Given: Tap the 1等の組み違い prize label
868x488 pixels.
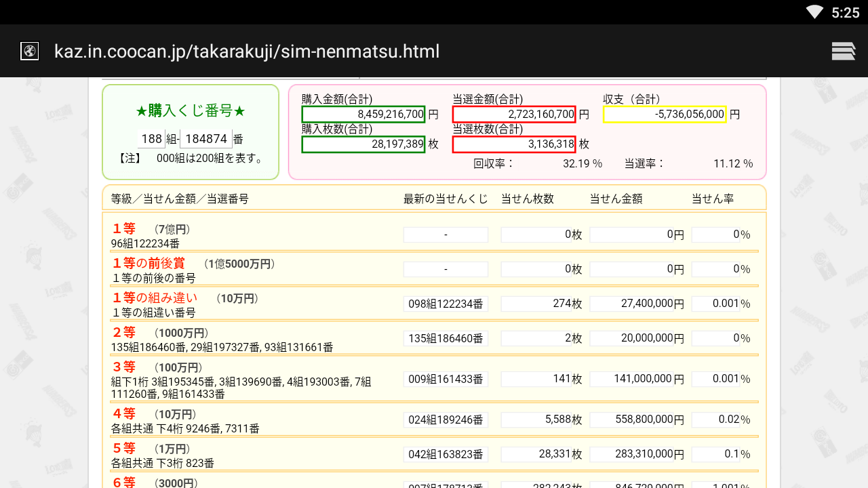Looking at the screenshot, I should (x=155, y=298).
